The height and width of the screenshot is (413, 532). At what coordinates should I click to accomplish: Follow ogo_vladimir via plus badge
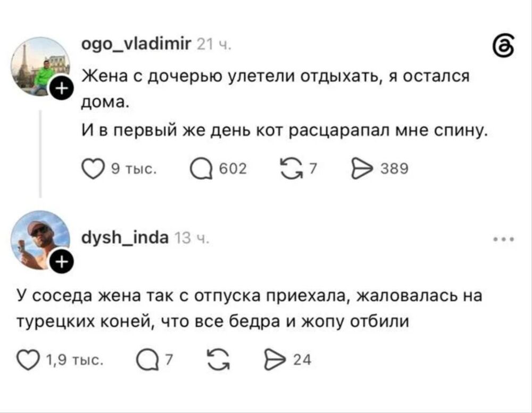61,88
